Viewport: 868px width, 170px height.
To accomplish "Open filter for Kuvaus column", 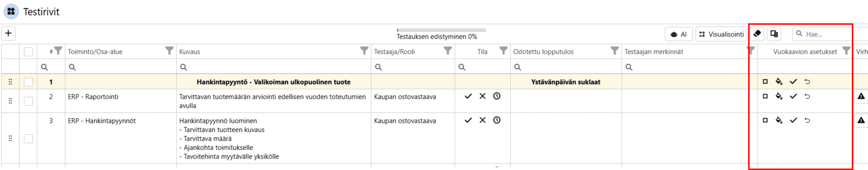I will pos(364,51).
